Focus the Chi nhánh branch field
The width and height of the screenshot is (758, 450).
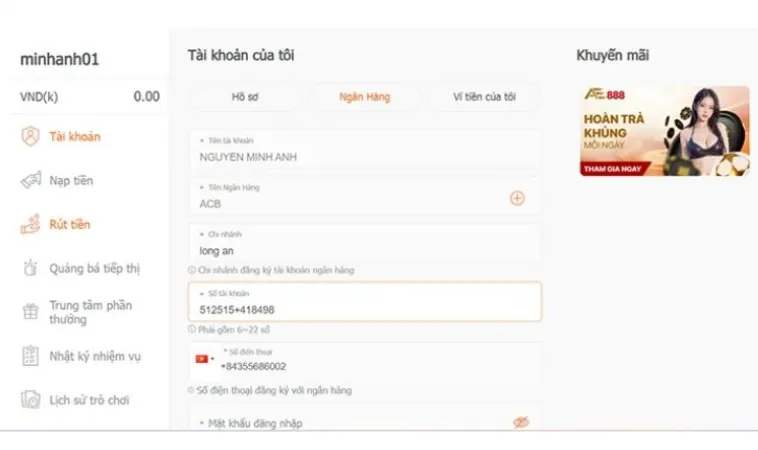(x=365, y=243)
